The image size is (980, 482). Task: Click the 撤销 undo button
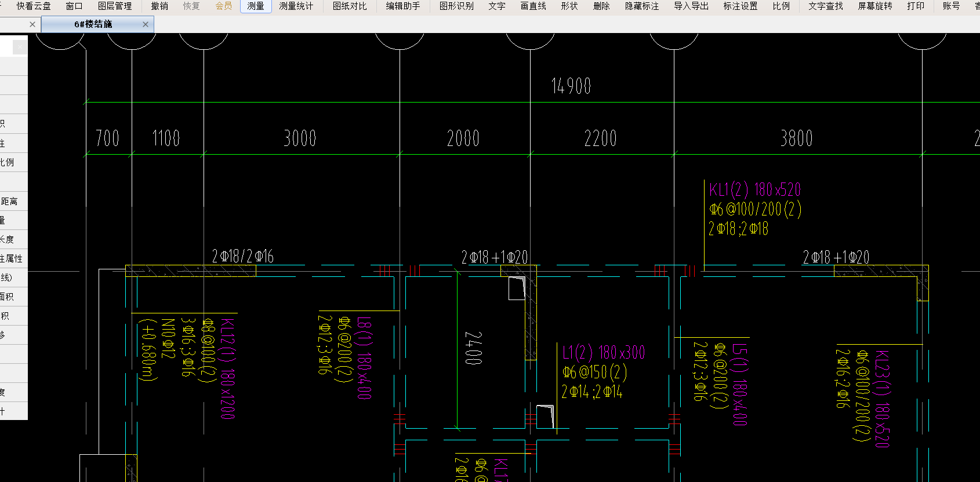(x=159, y=6)
